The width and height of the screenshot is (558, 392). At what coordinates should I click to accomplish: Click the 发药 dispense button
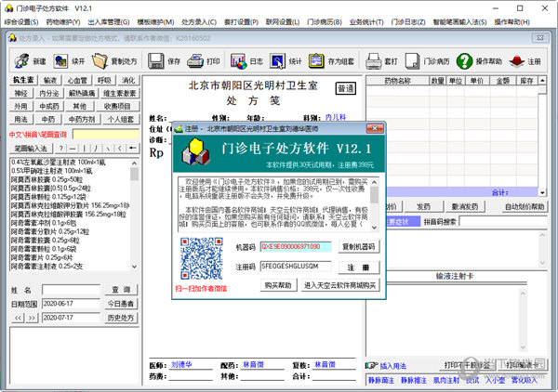tap(423, 206)
